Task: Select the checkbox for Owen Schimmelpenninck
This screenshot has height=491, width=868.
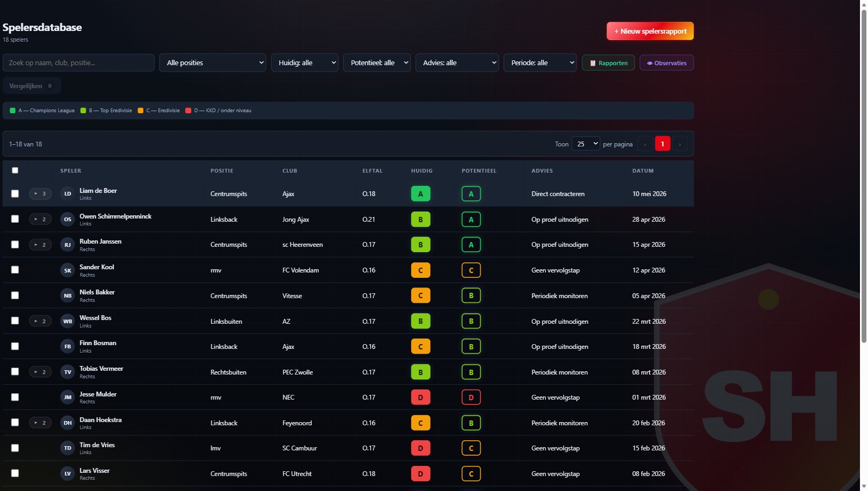Action: [15, 219]
